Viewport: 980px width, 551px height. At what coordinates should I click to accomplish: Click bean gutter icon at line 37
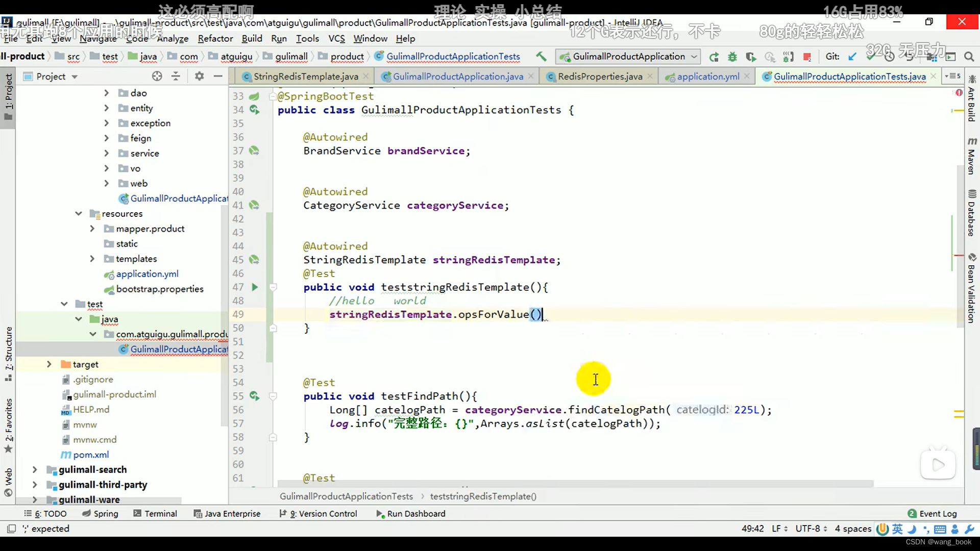254,151
